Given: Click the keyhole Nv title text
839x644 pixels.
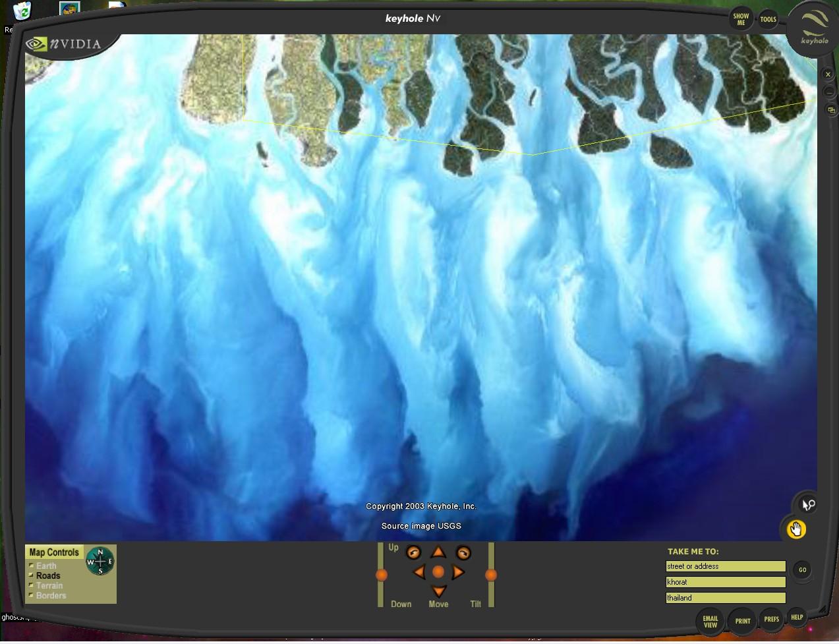Looking at the screenshot, I should (413, 18).
